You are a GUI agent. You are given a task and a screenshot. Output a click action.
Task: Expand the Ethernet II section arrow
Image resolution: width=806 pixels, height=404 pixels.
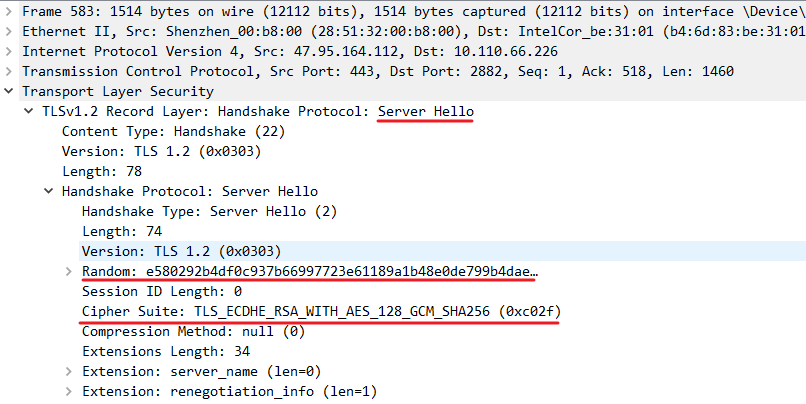point(9,31)
